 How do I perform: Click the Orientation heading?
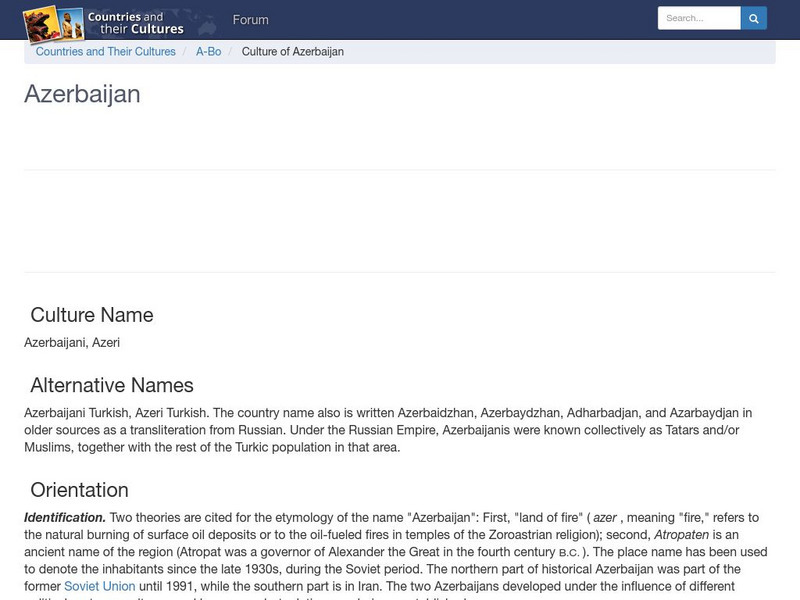(x=80, y=490)
